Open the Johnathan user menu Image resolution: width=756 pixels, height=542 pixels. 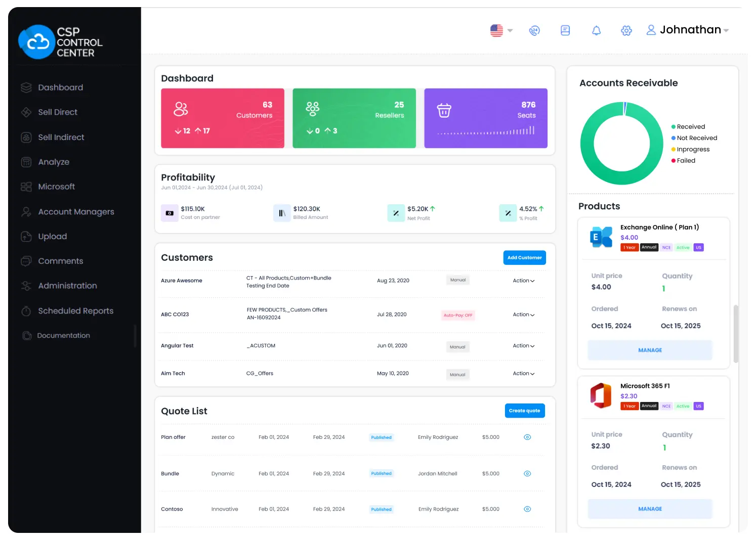687,30
